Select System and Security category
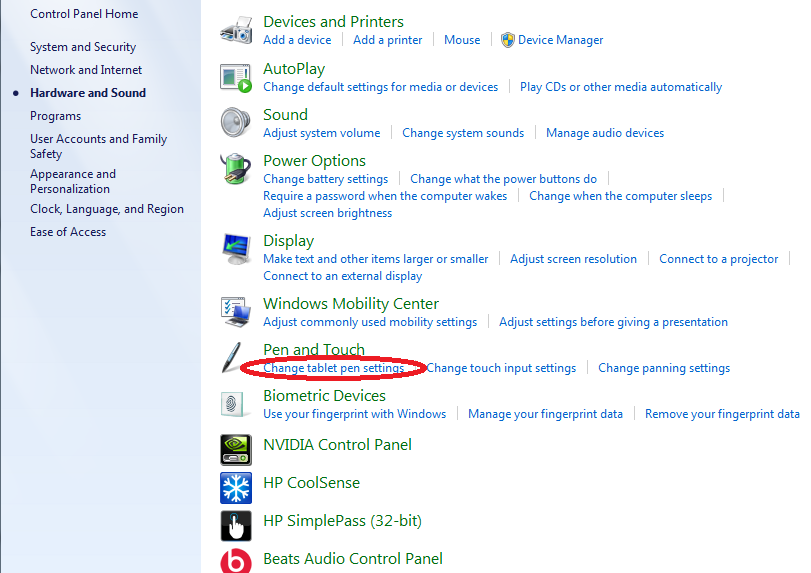 (83, 47)
